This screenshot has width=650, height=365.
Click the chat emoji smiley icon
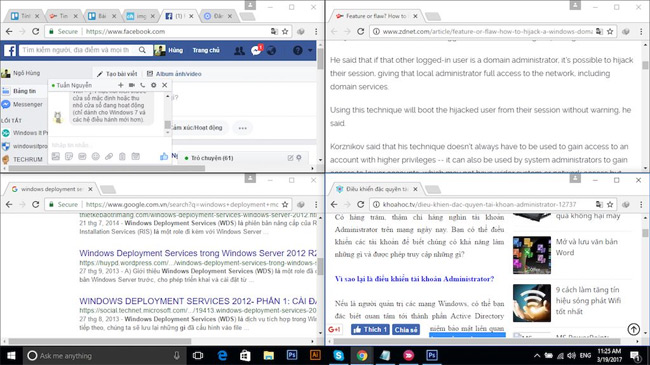[95, 156]
